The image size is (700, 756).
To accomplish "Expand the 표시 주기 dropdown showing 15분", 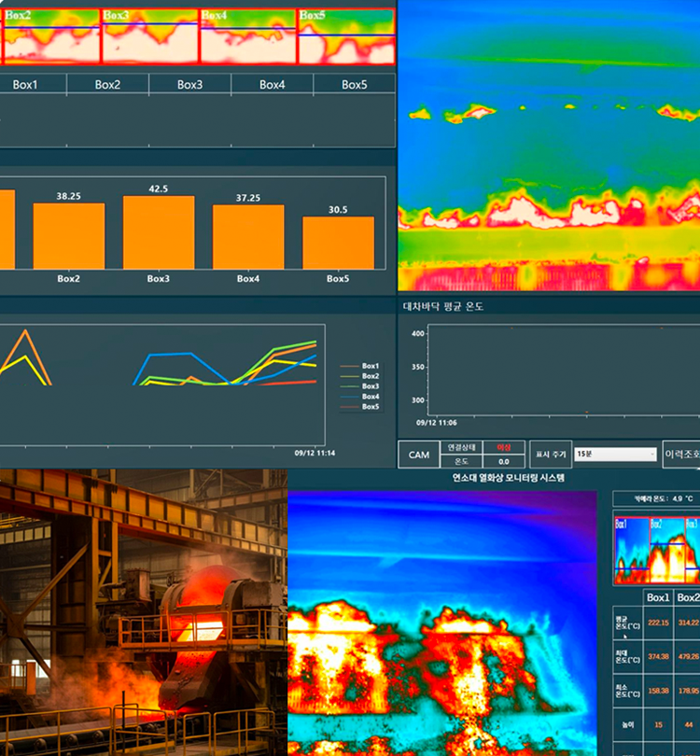I will coord(616,455).
